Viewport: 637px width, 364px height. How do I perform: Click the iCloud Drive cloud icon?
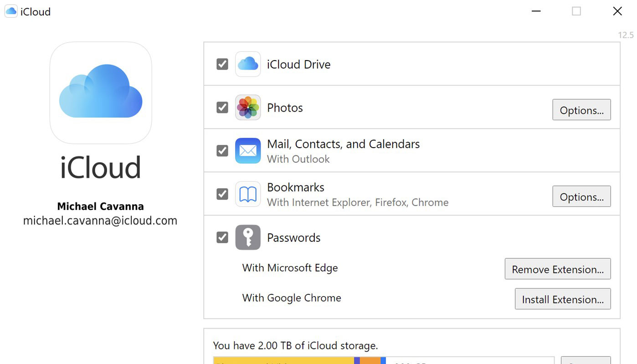click(248, 64)
